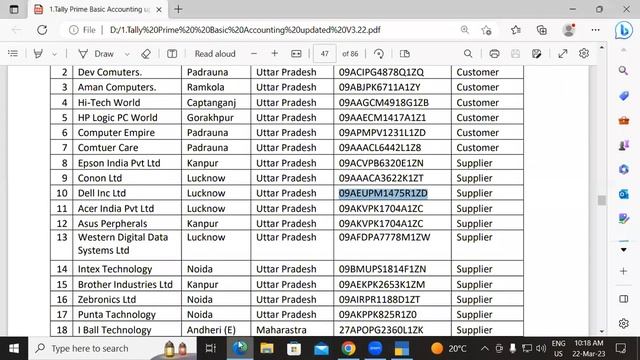Print the PDF document

point(494,53)
